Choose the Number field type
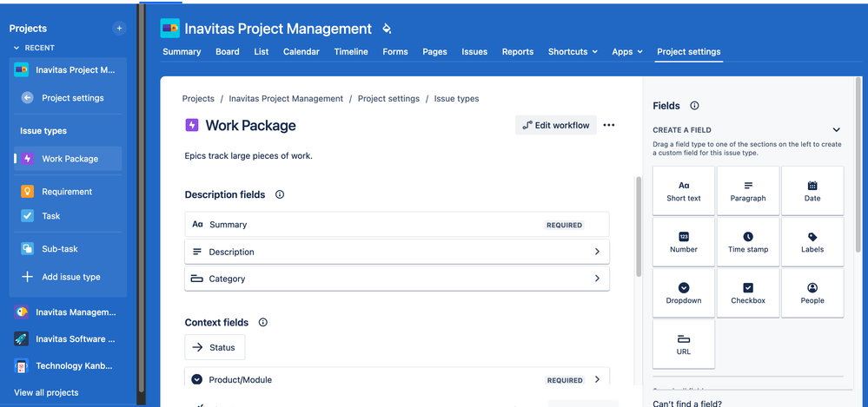This screenshot has height=407, width=868. (x=684, y=241)
